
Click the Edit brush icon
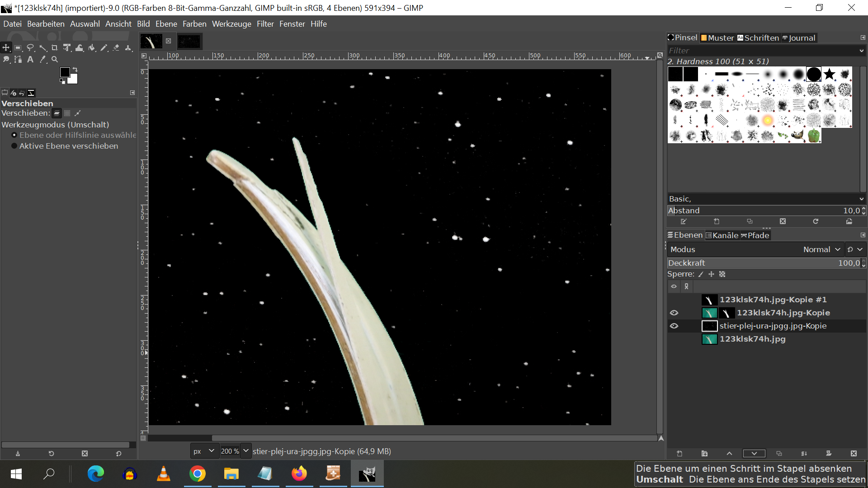point(684,221)
